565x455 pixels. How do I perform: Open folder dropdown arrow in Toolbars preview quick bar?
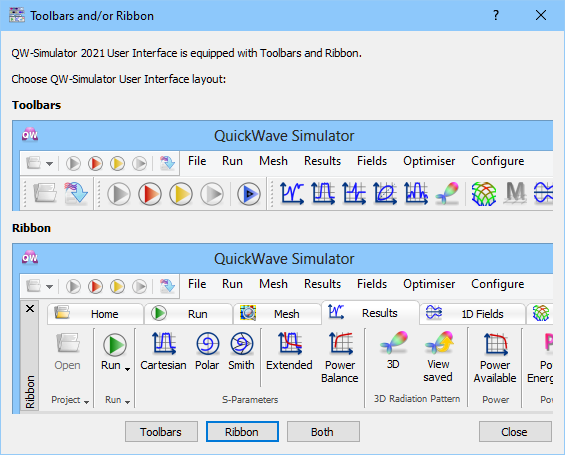[x=49, y=164]
